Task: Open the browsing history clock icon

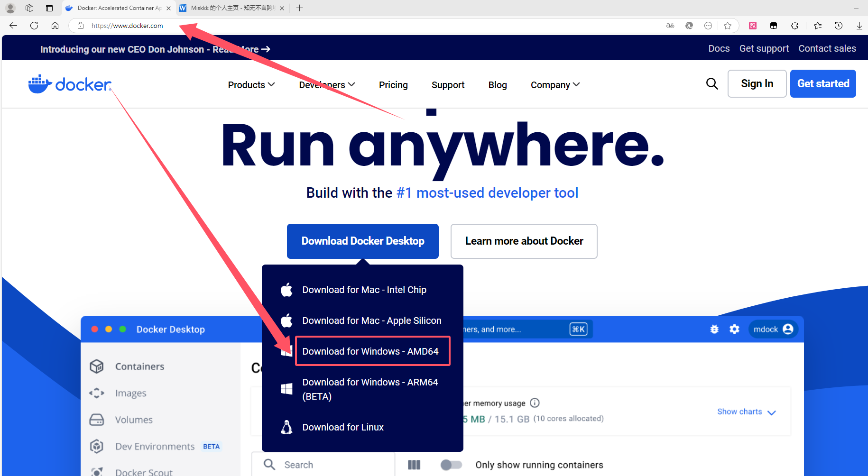Action: point(839,26)
